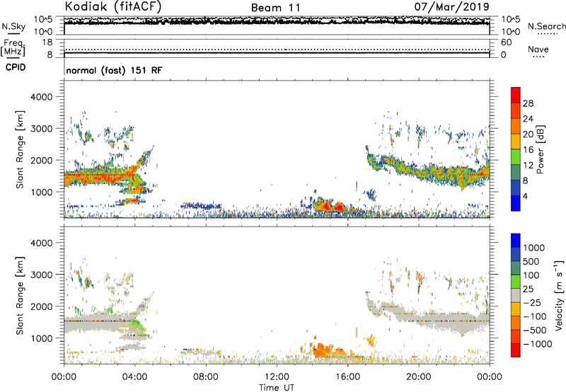Click the red top segment of Power color bar
Viewport: 566px width, 392px height.
(516, 96)
